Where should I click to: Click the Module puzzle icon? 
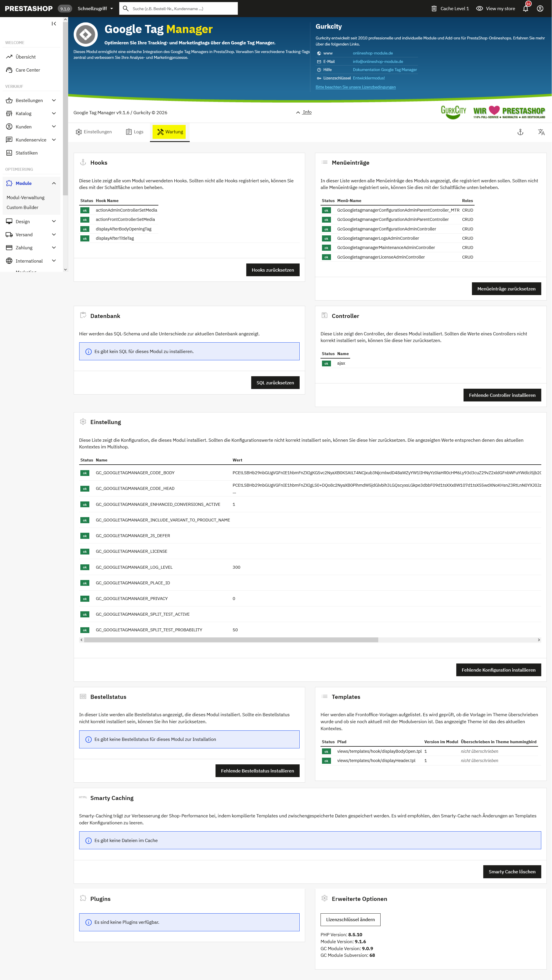(9, 183)
